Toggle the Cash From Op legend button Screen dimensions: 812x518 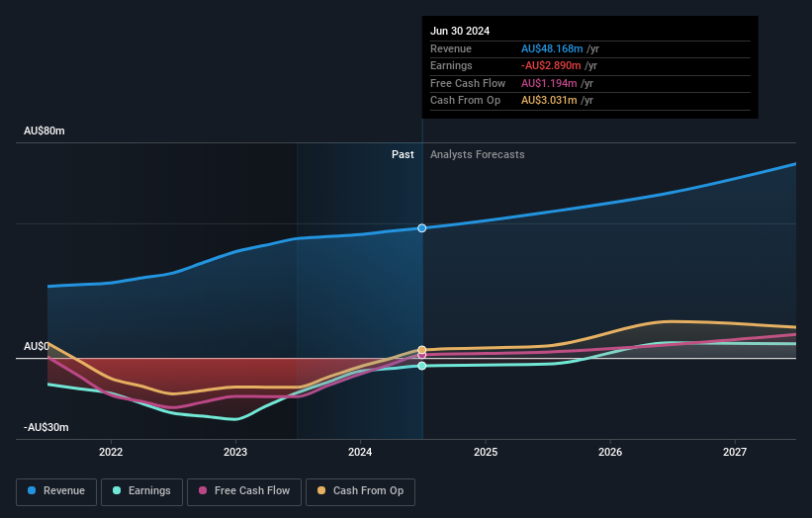click(360, 491)
